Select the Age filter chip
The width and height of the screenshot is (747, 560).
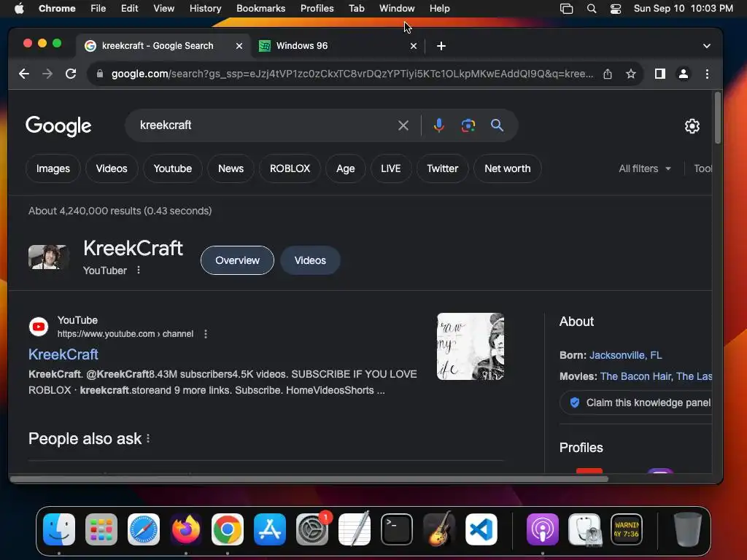click(x=345, y=168)
